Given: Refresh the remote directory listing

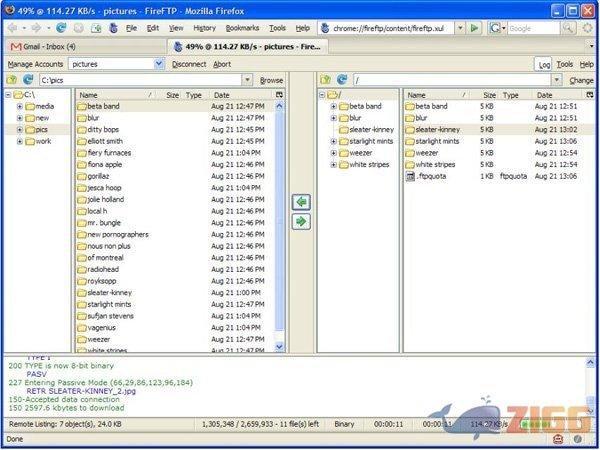Looking at the screenshot, I should (342, 80).
